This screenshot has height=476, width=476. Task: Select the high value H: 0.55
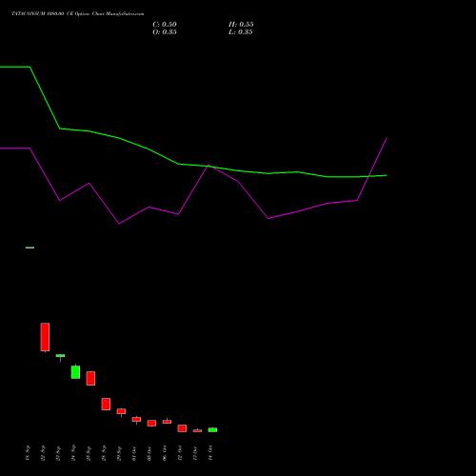(x=241, y=25)
